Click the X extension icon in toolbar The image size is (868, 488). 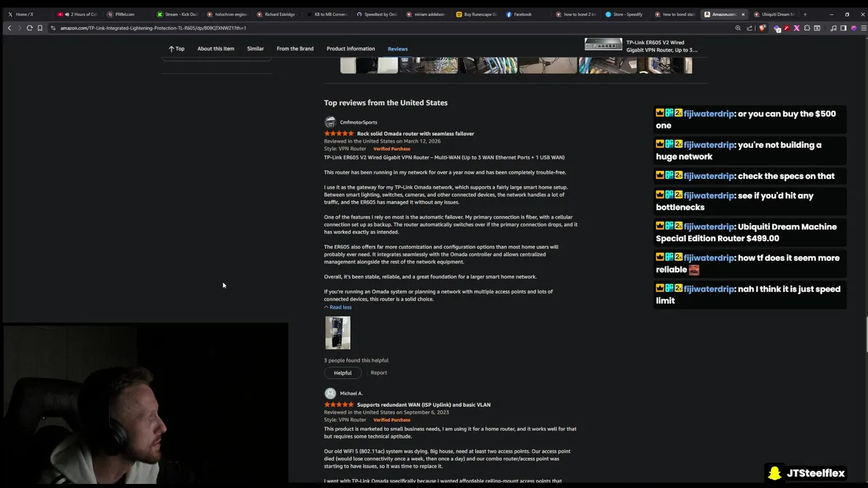796,28
